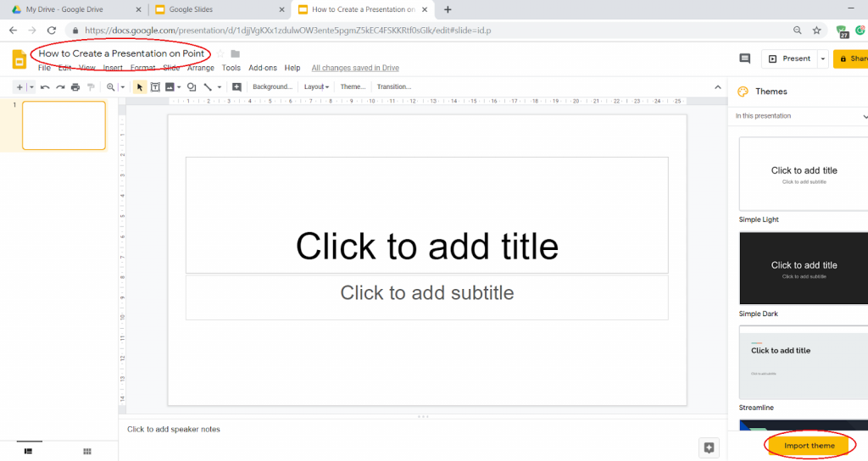This screenshot has height=461, width=868.
Task: Switch to grid view at bottom left
Action: click(x=86, y=452)
